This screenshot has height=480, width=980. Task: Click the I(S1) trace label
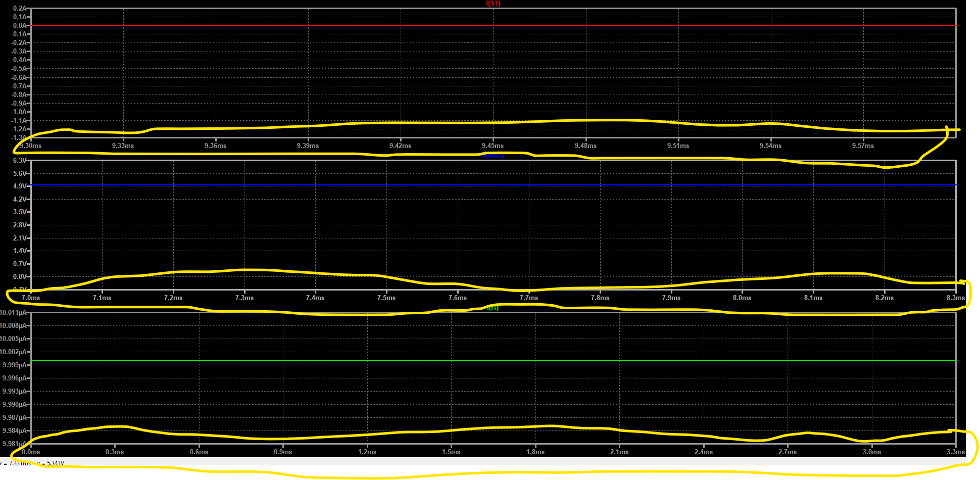point(493,4)
